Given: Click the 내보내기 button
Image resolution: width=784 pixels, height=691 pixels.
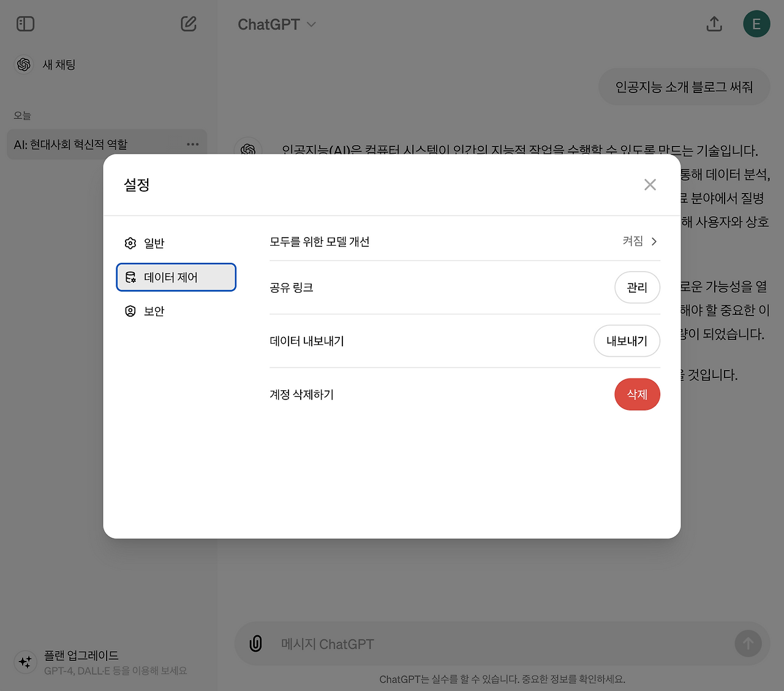Looking at the screenshot, I should click(627, 341).
